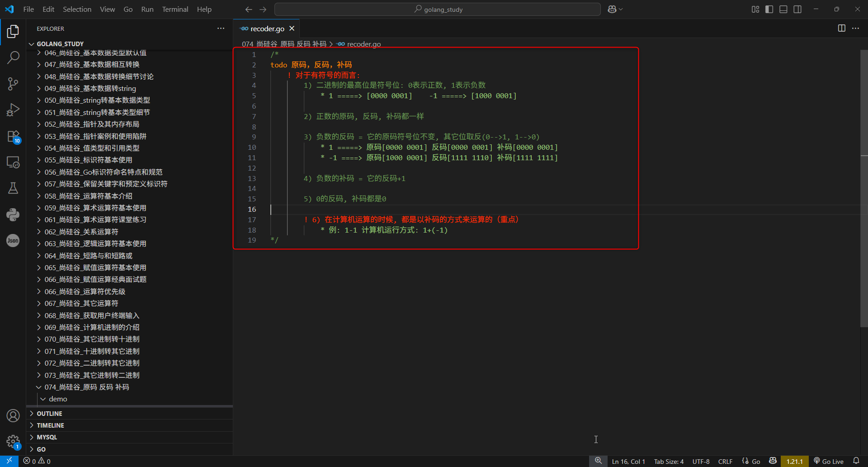868x467 pixels.
Task: Click the zoom magnifier status bar icon
Action: (x=598, y=461)
